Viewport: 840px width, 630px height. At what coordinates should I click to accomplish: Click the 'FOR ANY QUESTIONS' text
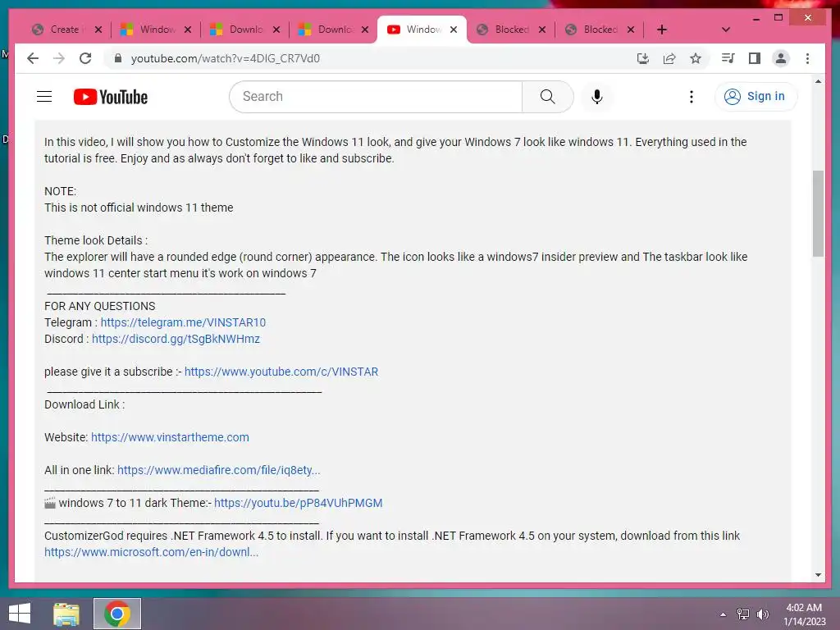pyautogui.click(x=99, y=307)
